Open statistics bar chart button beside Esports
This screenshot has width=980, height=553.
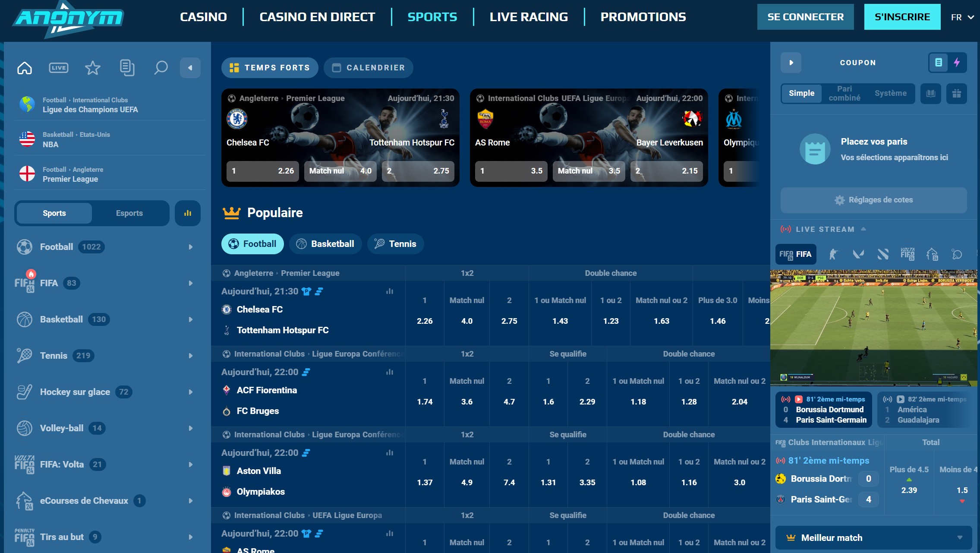pyautogui.click(x=188, y=213)
